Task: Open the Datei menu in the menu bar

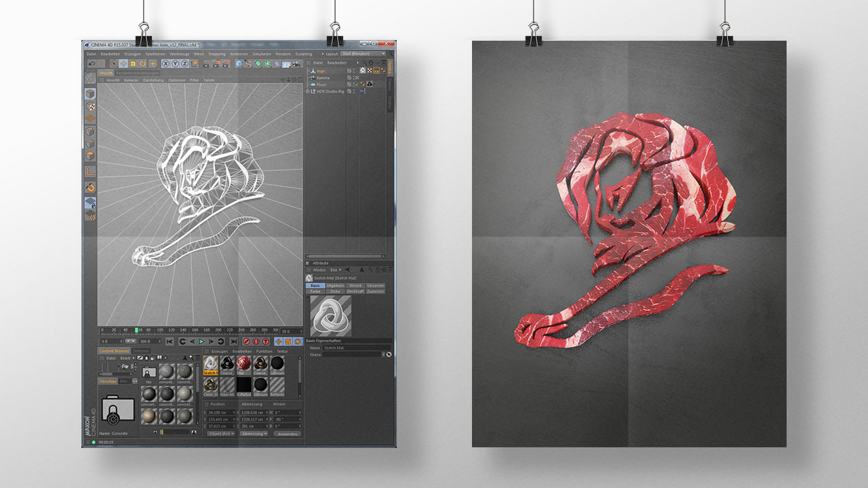Action: (x=91, y=54)
